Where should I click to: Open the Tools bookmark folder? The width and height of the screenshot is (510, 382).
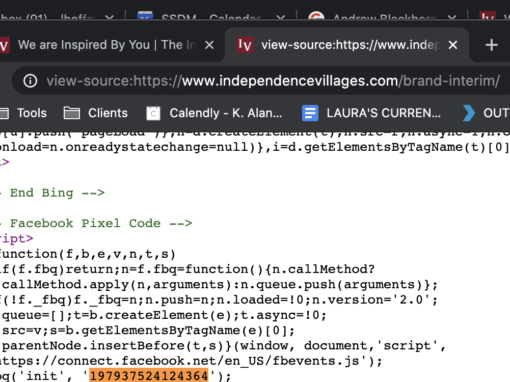pyautogui.click(x=23, y=113)
